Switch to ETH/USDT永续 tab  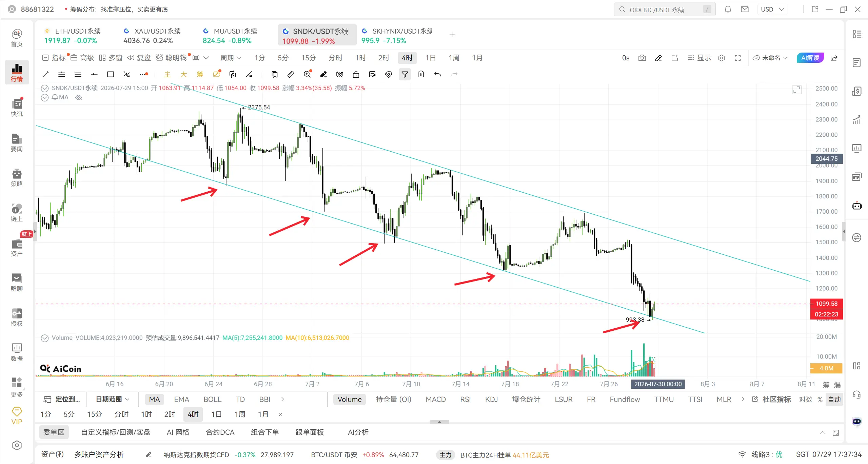[x=73, y=36]
